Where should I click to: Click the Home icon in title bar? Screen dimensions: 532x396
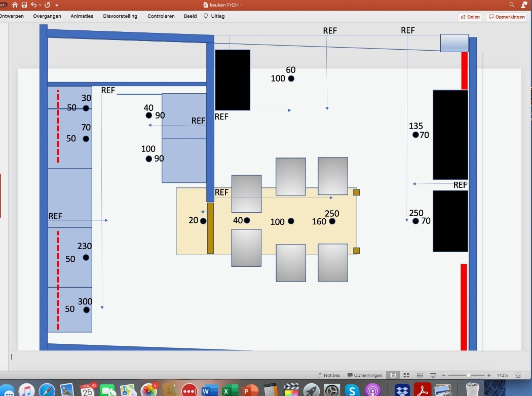[15, 5]
